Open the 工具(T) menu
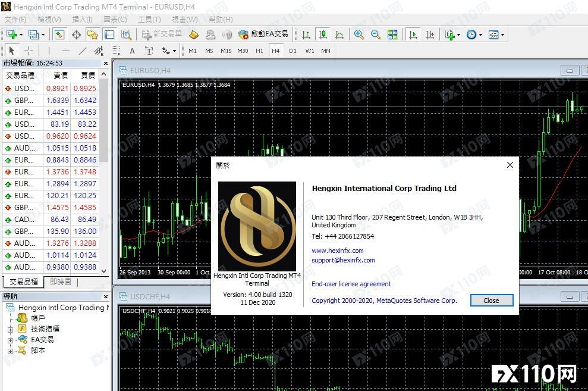This screenshot has width=588, height=391. 149,19
